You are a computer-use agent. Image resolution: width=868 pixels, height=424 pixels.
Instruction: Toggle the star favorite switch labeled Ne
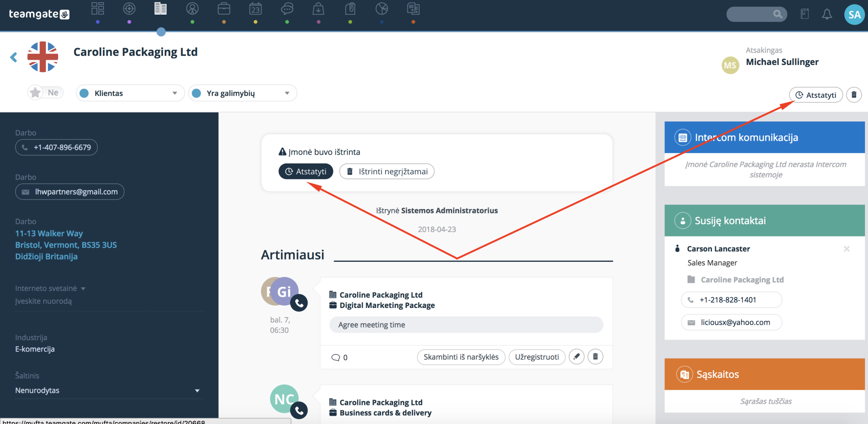coord(45,93)
